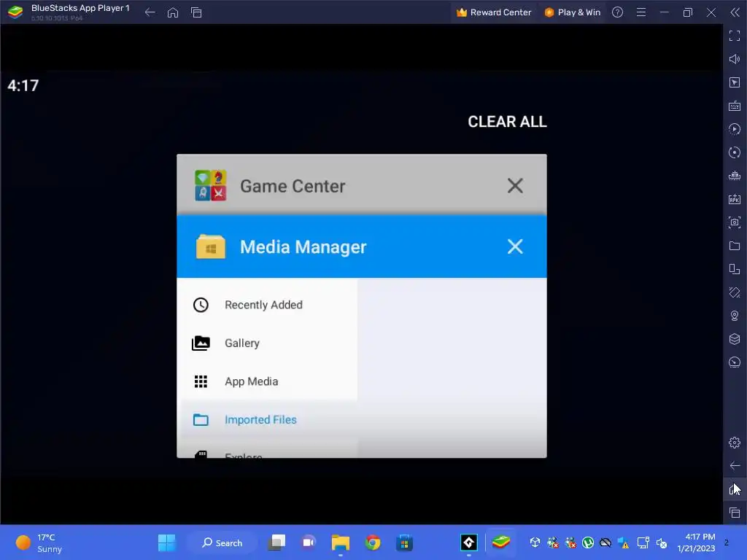
Task: Open the help question mark icon
Action: [x=617, y=12]
